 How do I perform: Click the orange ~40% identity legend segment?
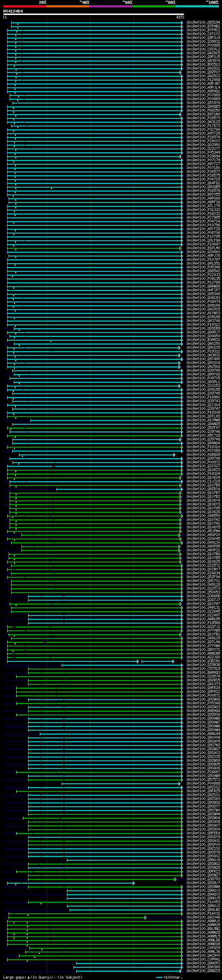pos(68,6)
